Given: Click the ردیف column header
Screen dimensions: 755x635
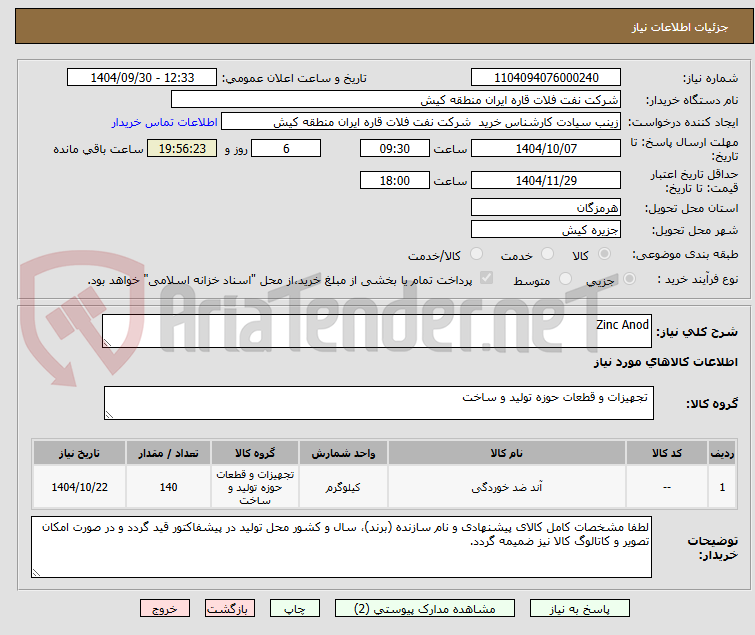Looking at the screenshot, I should tap(722, 453).
